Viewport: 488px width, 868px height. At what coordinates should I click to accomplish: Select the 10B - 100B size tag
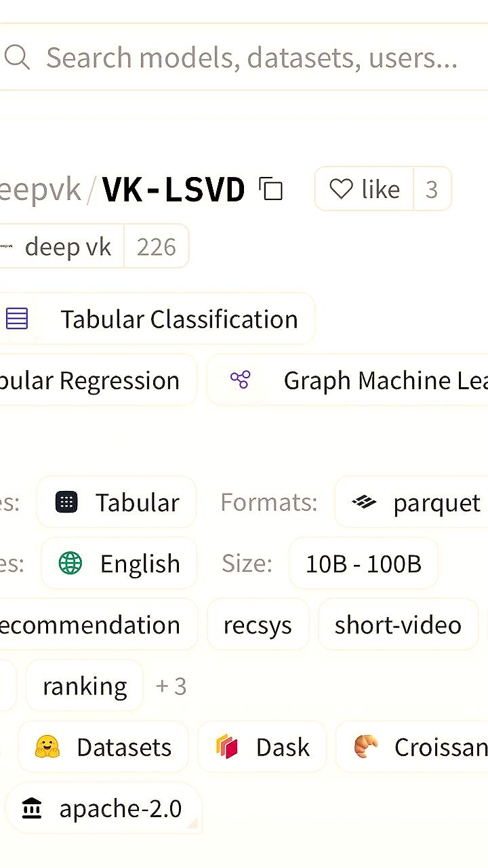click(363, 564)
